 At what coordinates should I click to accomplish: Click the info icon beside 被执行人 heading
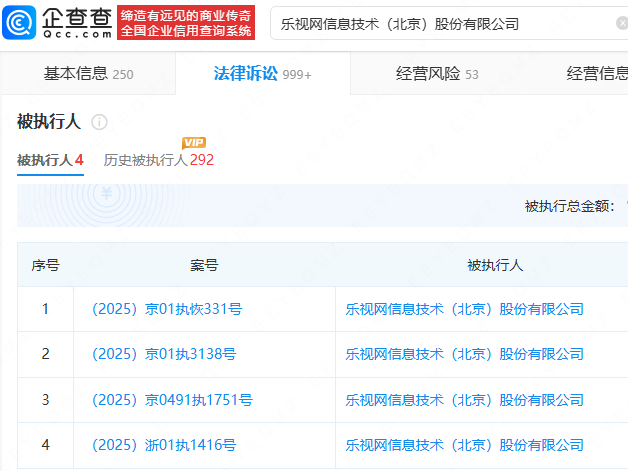(x=99, y=122)
